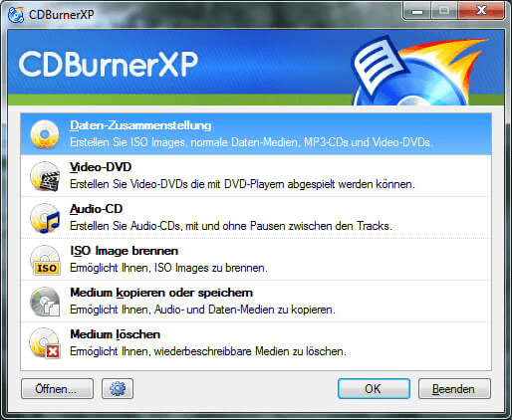
Task: Confirm selection with the OK button
Action: pyautogui.click(x=374, y=389)
